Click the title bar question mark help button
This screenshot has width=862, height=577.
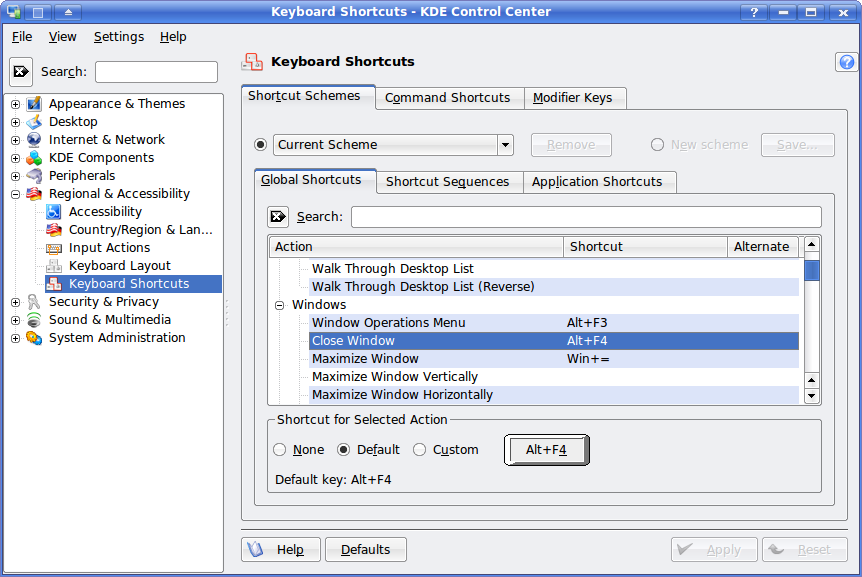pos(754,12)
